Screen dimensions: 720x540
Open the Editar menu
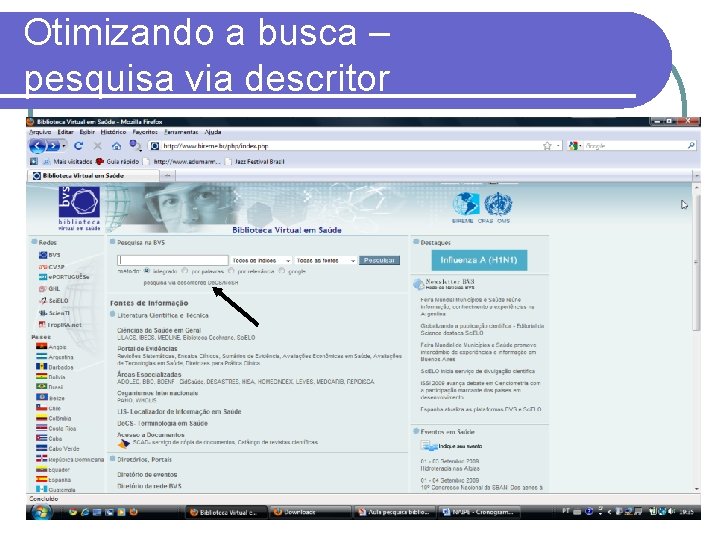click(x=66, y=132)
